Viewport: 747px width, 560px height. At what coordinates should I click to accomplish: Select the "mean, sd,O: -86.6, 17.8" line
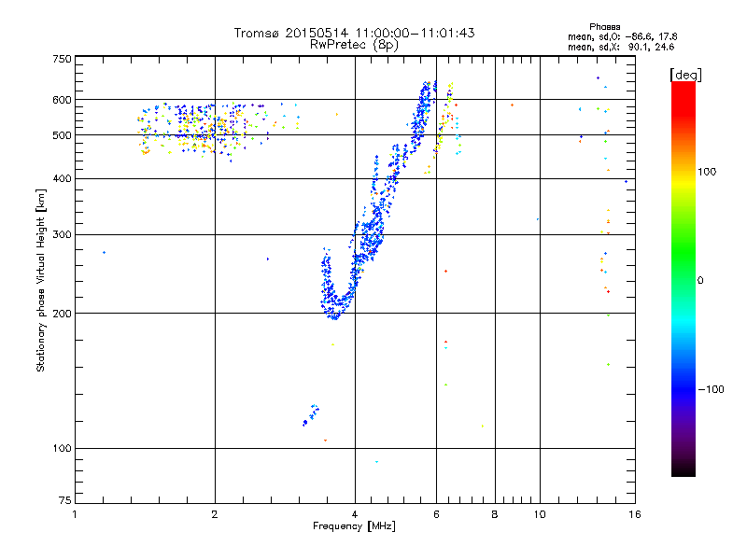[622, 36]
